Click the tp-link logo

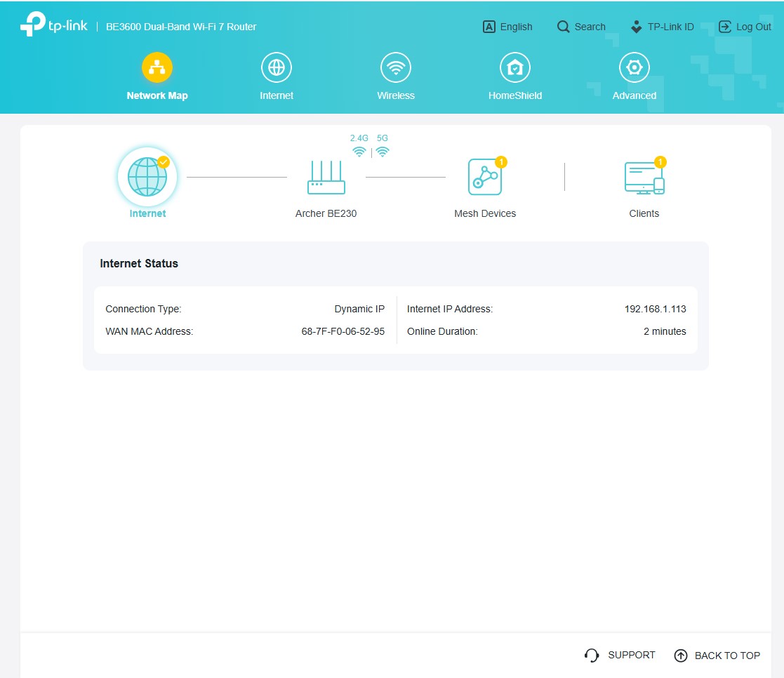coord(54,25)
